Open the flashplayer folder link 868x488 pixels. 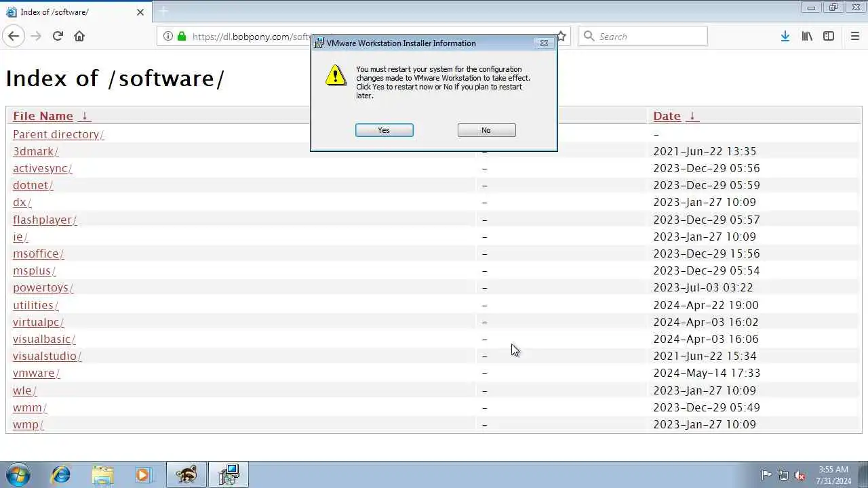(x=45, y=220)
